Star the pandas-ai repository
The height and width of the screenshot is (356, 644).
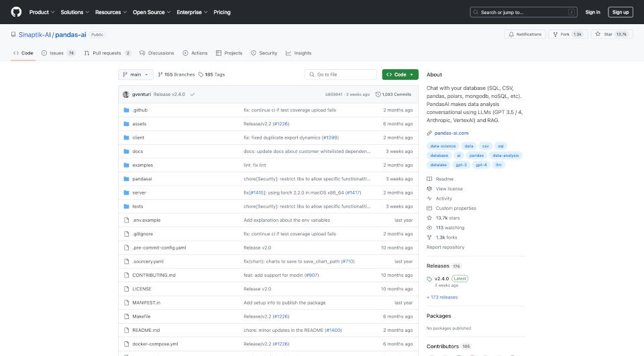604,34
